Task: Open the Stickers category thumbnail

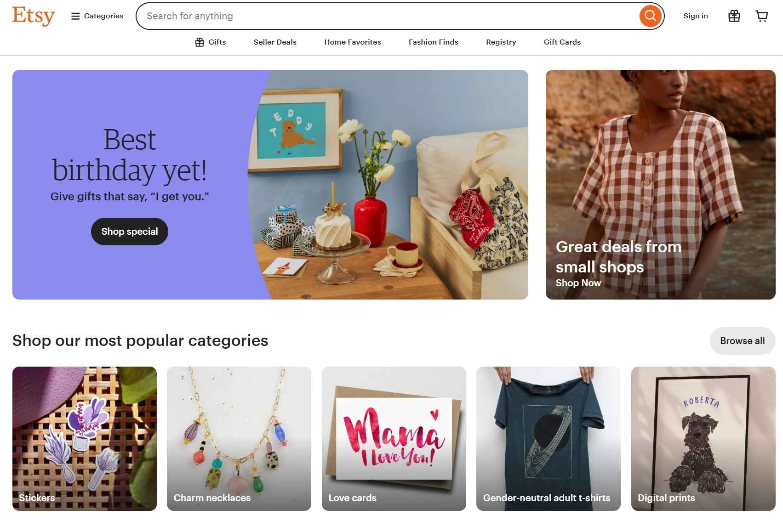Action: [85, 438]
